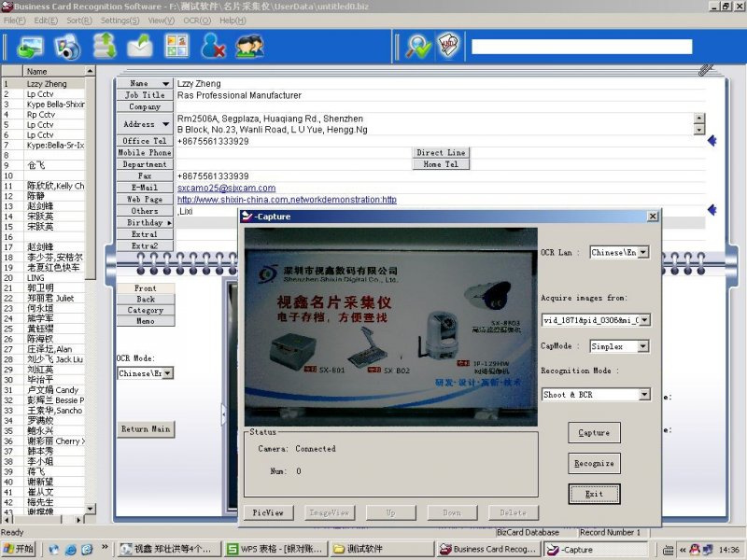The height and width of the screenshot is (560, 747).
Task: Click the PicView button
Action: coord(268,512)
